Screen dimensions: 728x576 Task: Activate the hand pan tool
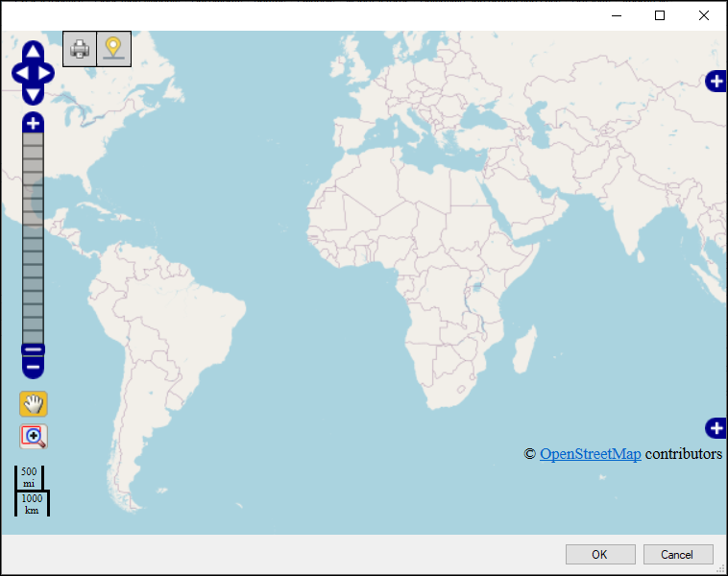pos(34,404)
